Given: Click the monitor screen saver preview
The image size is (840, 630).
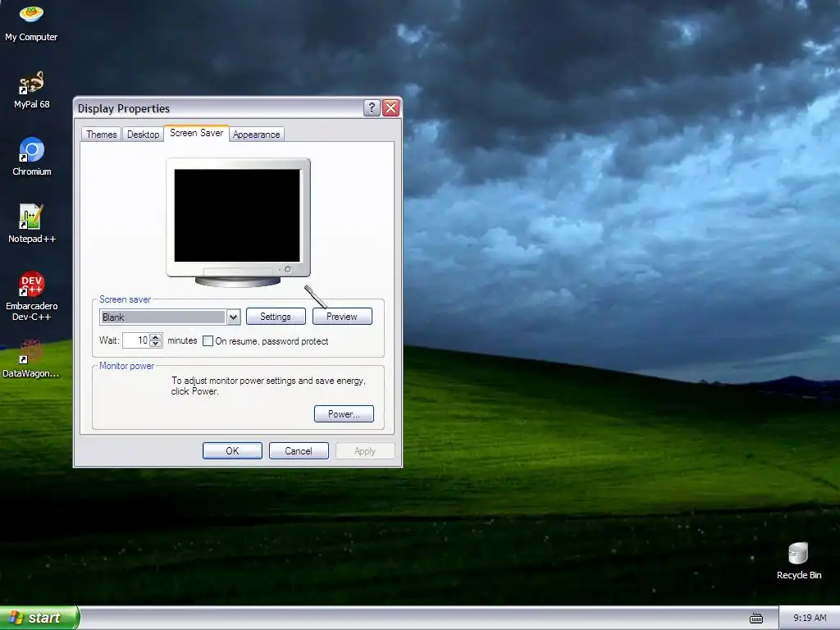Looking at the screenshot, I should click(237, 216).
